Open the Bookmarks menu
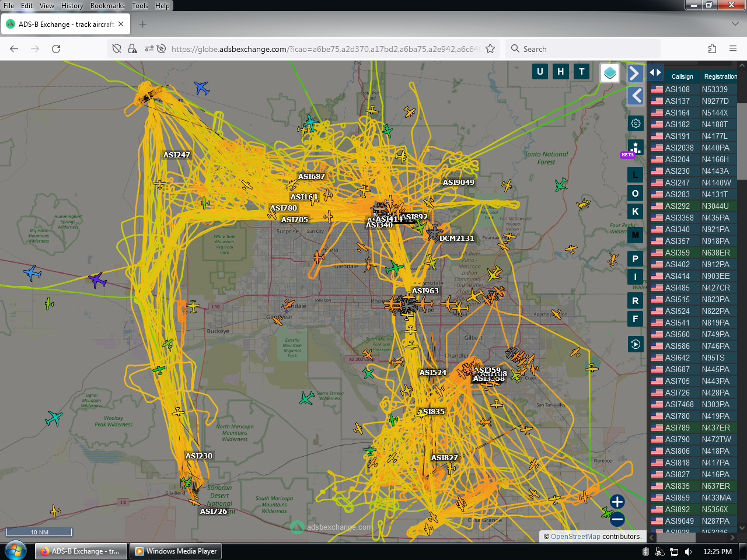The image size is (747, 560). click(107, 6)
